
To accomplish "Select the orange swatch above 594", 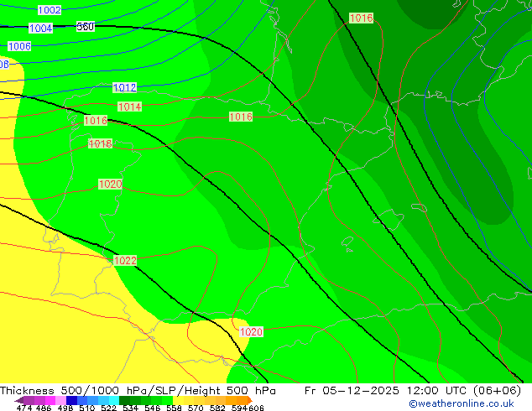I will point(242,400).
